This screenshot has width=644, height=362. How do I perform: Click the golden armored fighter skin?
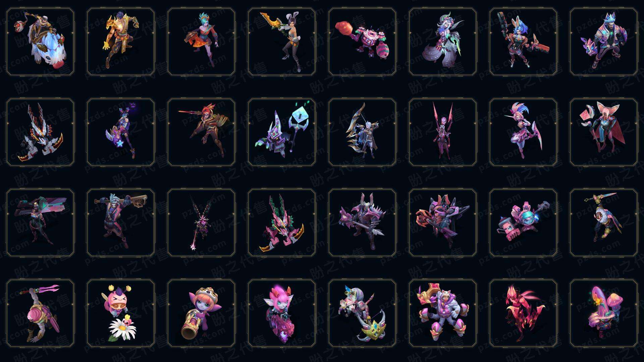click(x=121, y=42)
